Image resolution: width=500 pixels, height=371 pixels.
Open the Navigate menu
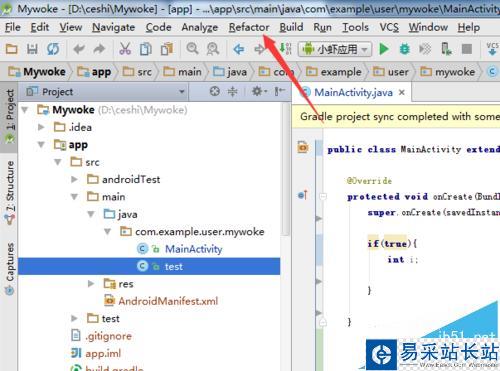click(113, 27)
